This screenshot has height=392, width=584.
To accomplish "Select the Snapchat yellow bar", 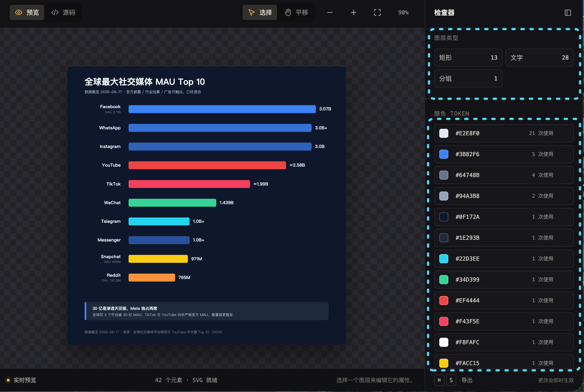I will [158, 259].
